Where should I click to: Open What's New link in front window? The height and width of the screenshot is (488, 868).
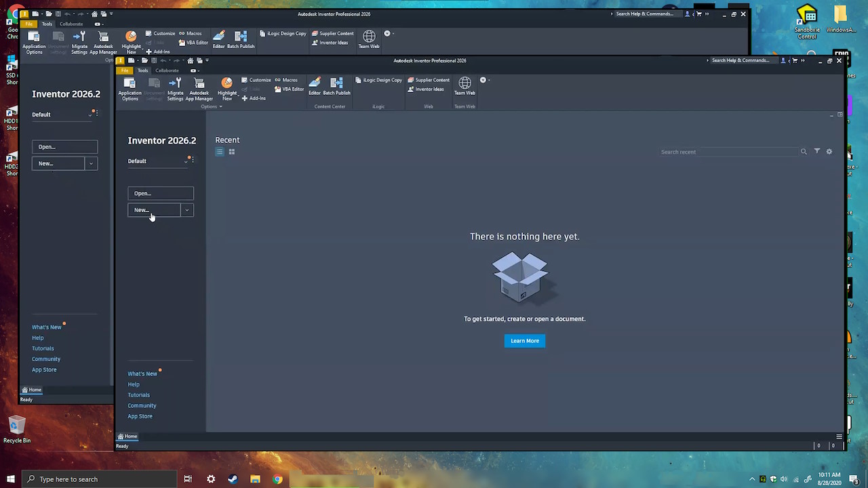[142, 373]
